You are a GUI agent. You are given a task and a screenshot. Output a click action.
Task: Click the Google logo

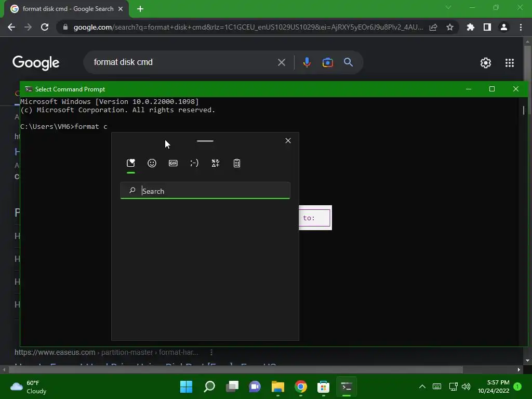[x=36, y=63]
